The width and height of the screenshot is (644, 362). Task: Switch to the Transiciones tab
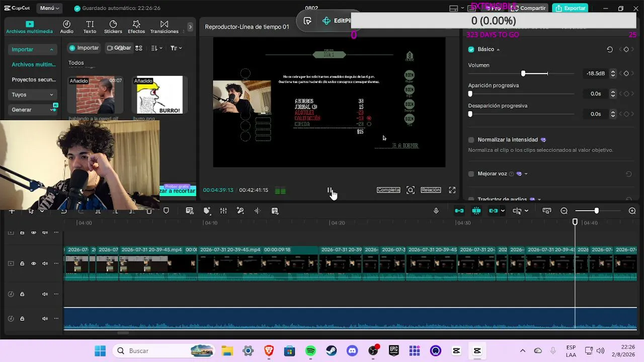point(164,27)
